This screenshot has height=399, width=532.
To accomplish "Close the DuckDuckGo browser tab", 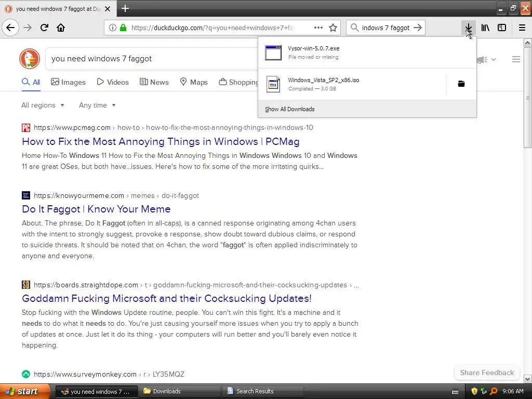I will click(x=108, y=9).
